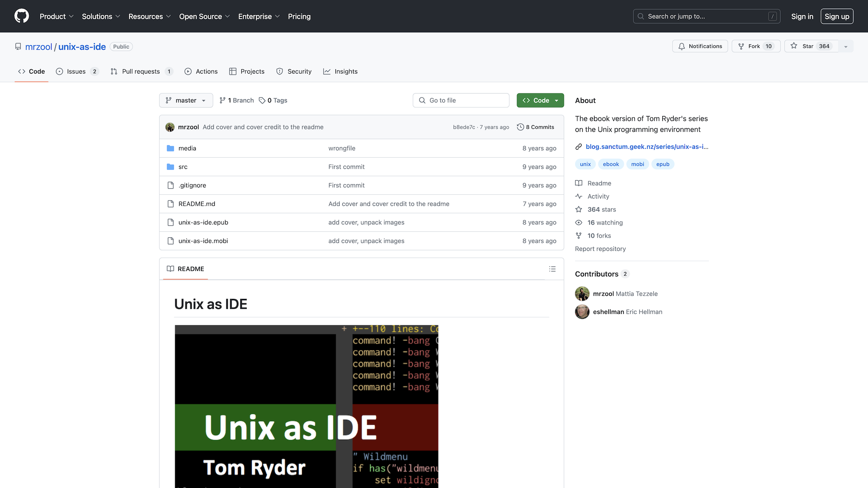Click Report repository
The image size is (868, 488).
[600, 249]
